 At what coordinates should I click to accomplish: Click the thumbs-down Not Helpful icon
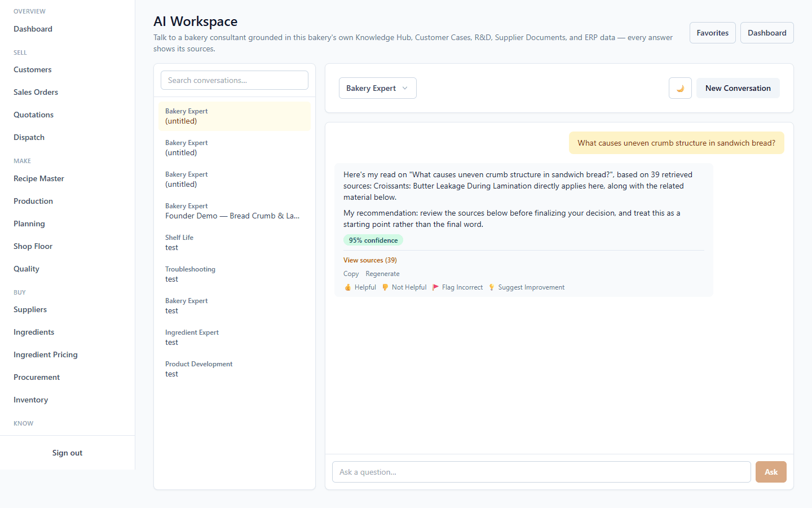pyautogui.click(x=385, y=287)
